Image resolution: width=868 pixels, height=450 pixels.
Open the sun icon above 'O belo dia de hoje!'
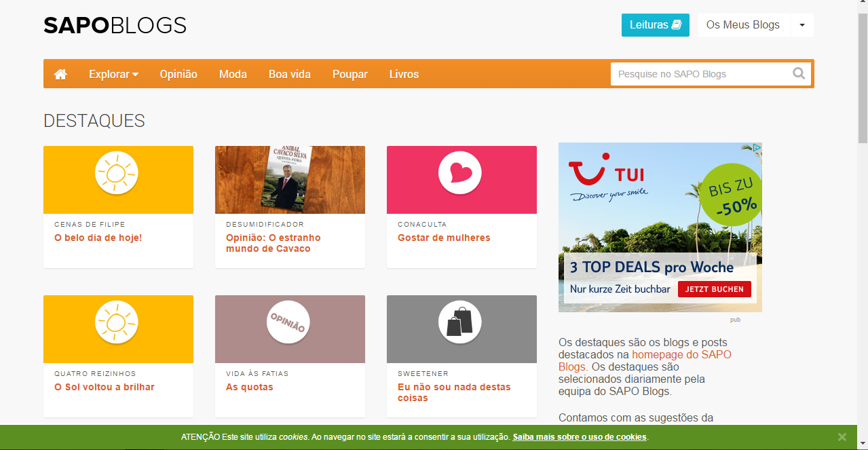[117, 172]
